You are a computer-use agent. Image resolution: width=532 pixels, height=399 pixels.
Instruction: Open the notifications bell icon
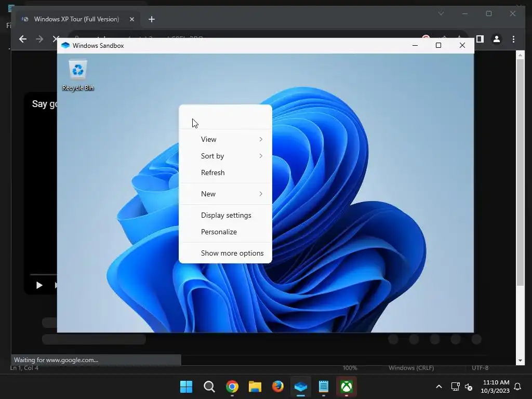pos(518,387)
